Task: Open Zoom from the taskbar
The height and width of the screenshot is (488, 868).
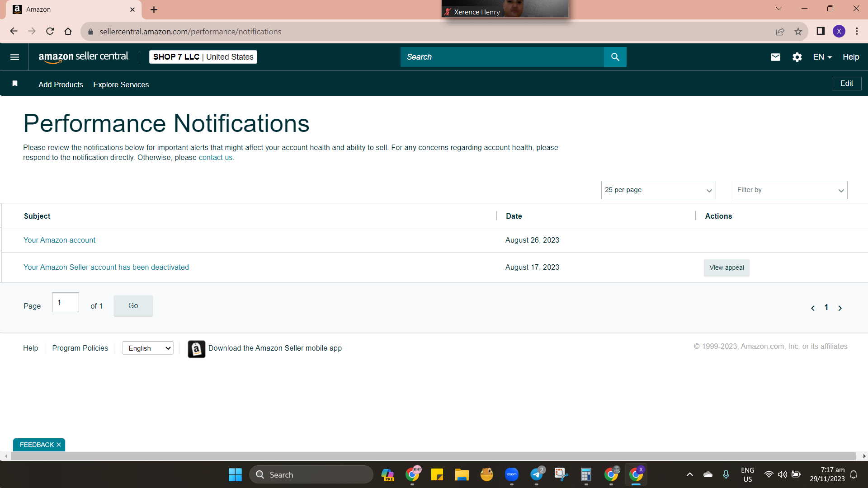Action: coord(512,474)
